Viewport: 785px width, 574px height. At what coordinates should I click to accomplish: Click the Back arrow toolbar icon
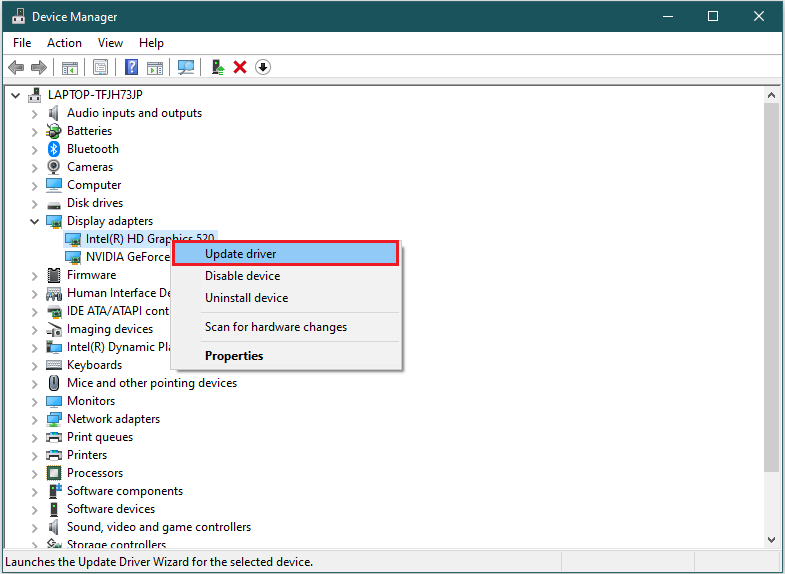point(16,67)
